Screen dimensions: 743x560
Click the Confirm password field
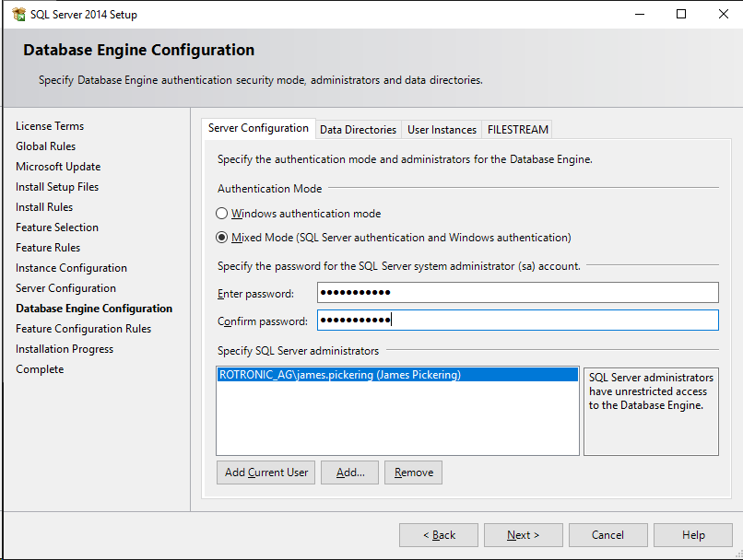coord(517,321)
